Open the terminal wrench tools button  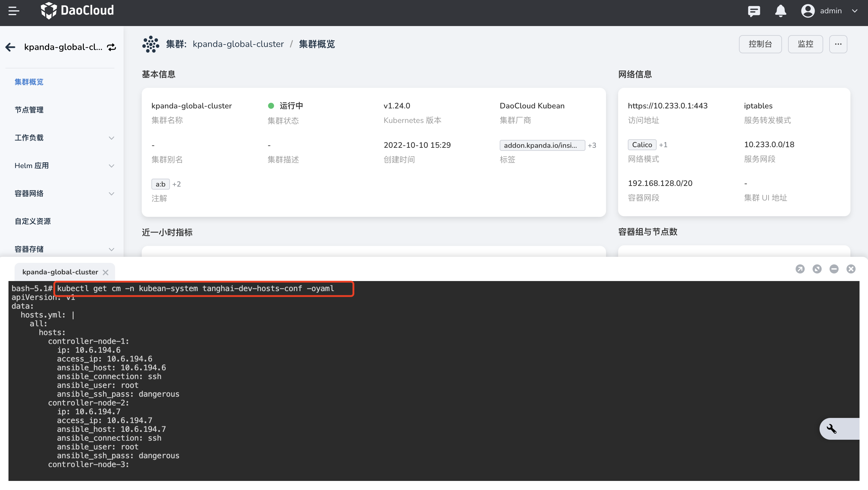click(831, 429)
